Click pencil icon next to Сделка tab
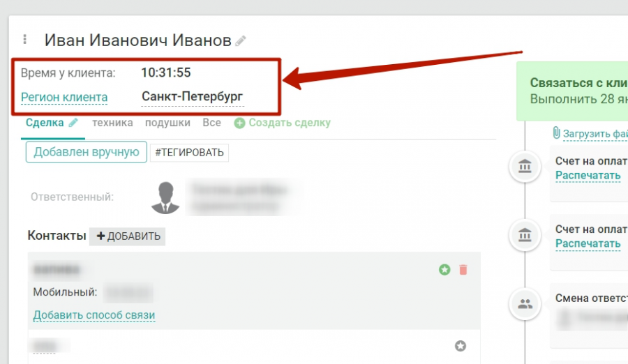 point(73,123)
